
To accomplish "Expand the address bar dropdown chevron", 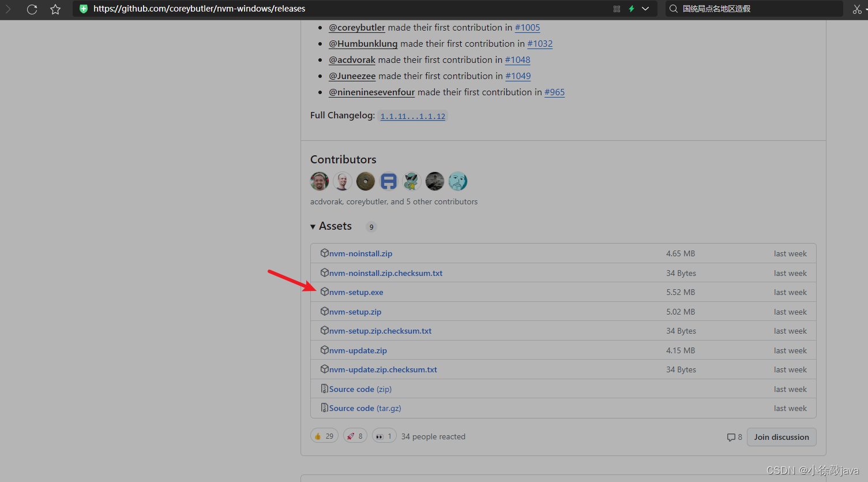I will click(645, 9).
